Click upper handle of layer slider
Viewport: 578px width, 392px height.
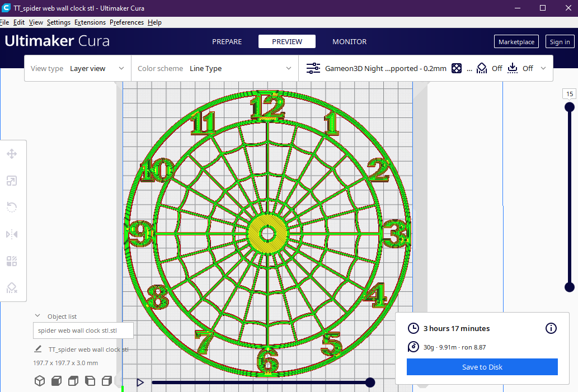click(570, 107)
